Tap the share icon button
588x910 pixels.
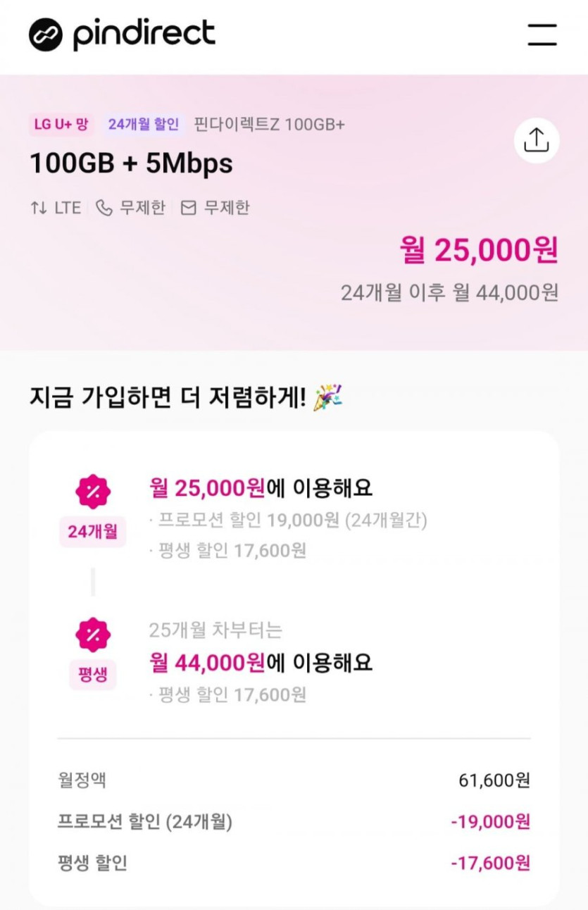click(536, 140)
